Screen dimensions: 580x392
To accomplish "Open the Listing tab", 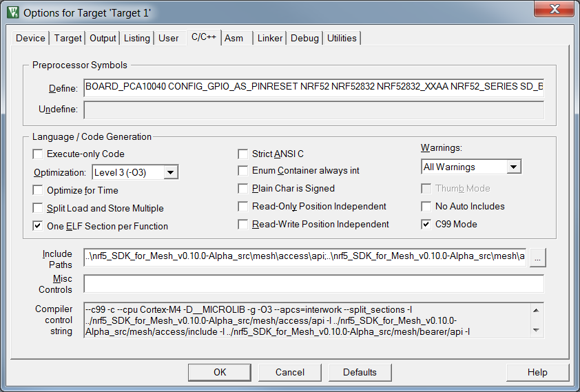I will [x=137, y=38].
